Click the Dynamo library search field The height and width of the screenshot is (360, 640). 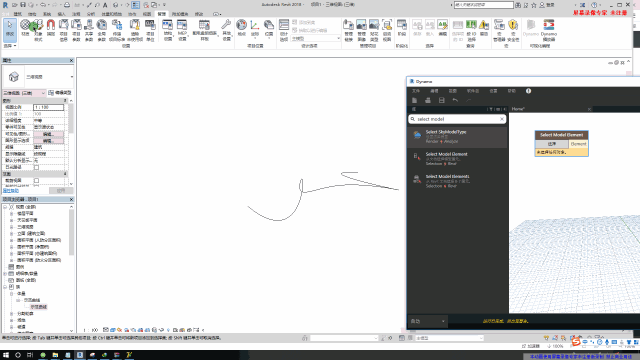click(x=457, y=119)
